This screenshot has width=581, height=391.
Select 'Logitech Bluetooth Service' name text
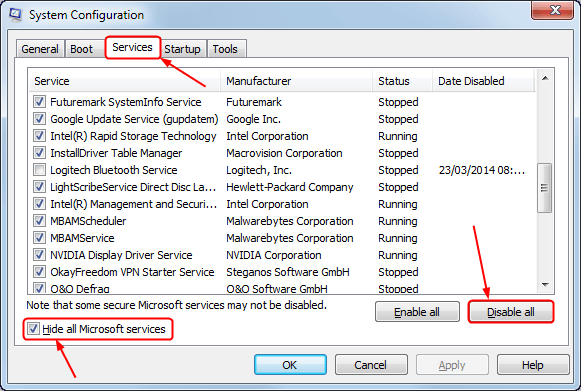click(x=114, y=170)
